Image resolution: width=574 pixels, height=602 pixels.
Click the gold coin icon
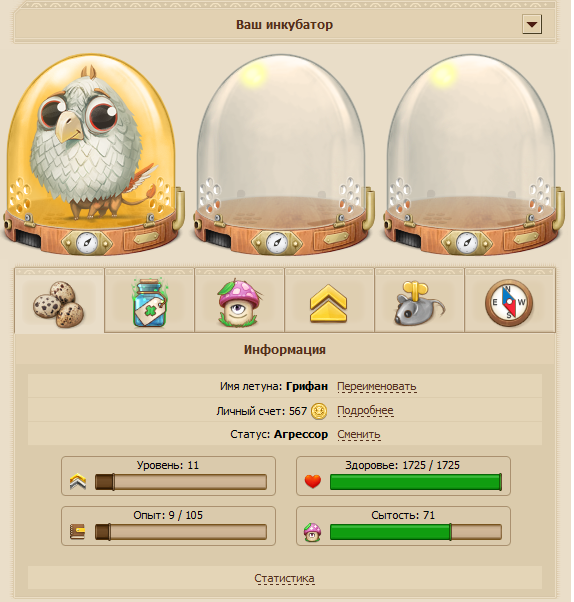pos(319,411)
